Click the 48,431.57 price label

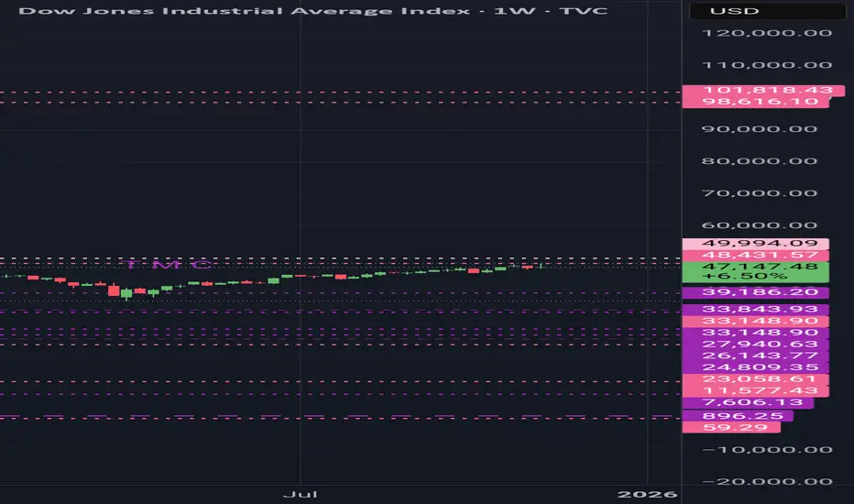pos(755,256)
